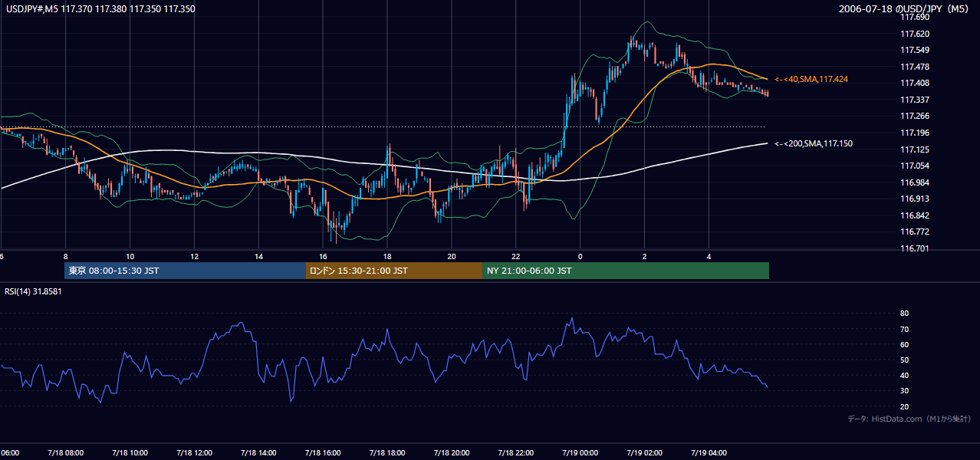Click hour tick 8 under price chart

pyautogui.click(x=65, y=257)
